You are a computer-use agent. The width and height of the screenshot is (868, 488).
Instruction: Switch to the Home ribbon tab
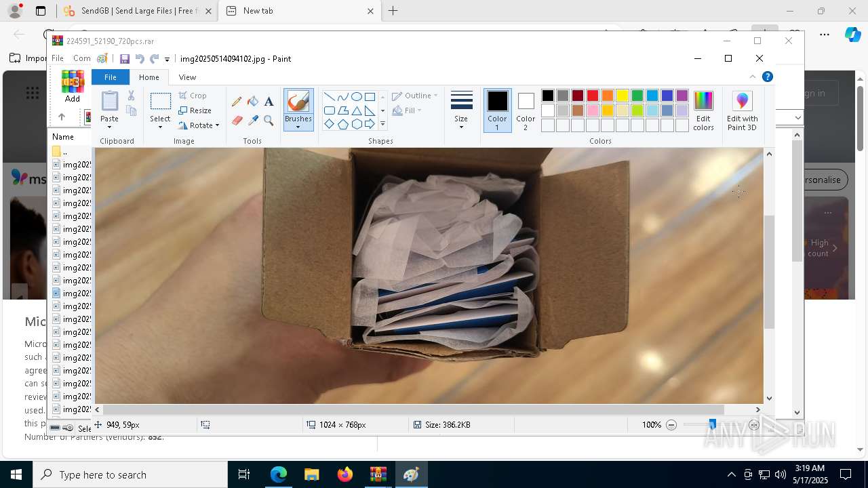point(149,77)
